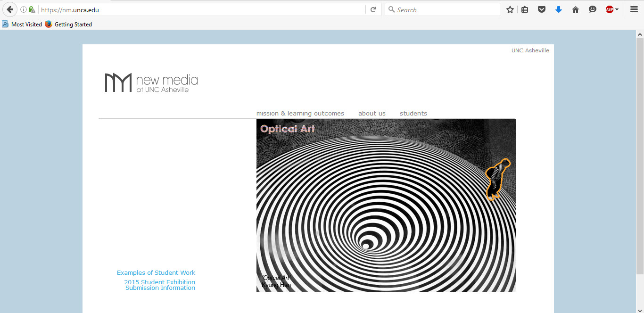Open the site information icon
644x313 pixels.
[24, 9]
